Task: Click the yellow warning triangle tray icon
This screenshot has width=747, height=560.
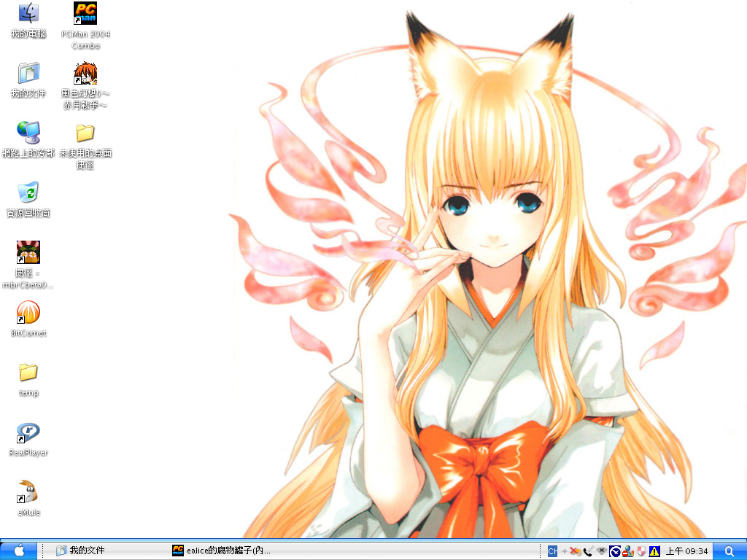Action: [x=654, y=551]
